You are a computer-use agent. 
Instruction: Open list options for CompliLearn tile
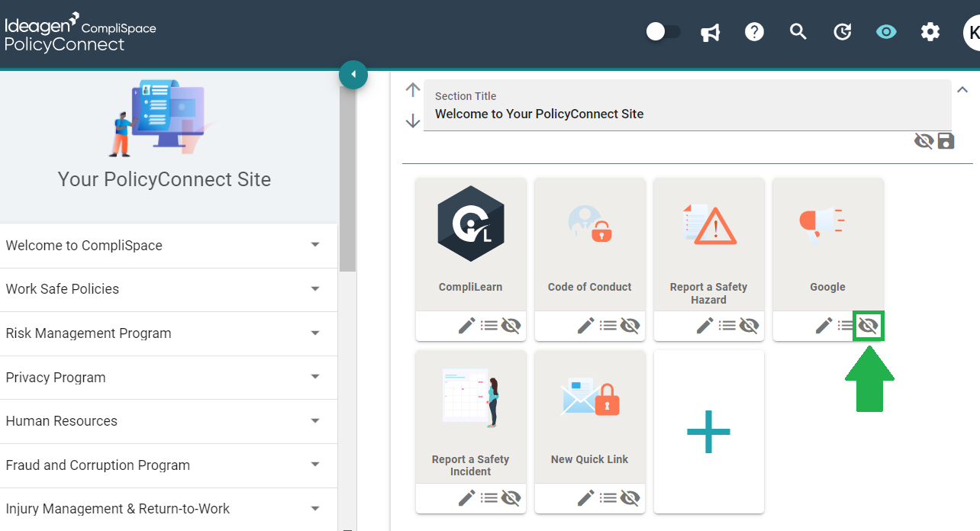(489, 326)
